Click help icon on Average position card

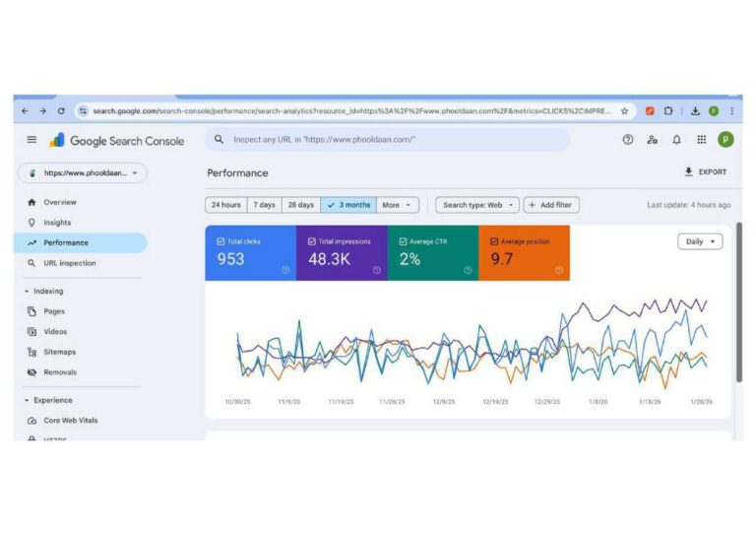click(559, 270)
